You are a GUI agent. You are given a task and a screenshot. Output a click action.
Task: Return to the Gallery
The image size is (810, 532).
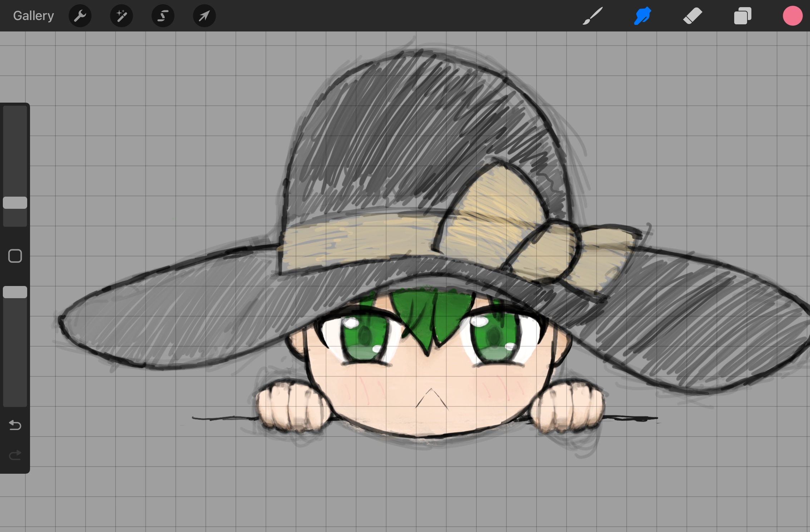click(34, 16)
